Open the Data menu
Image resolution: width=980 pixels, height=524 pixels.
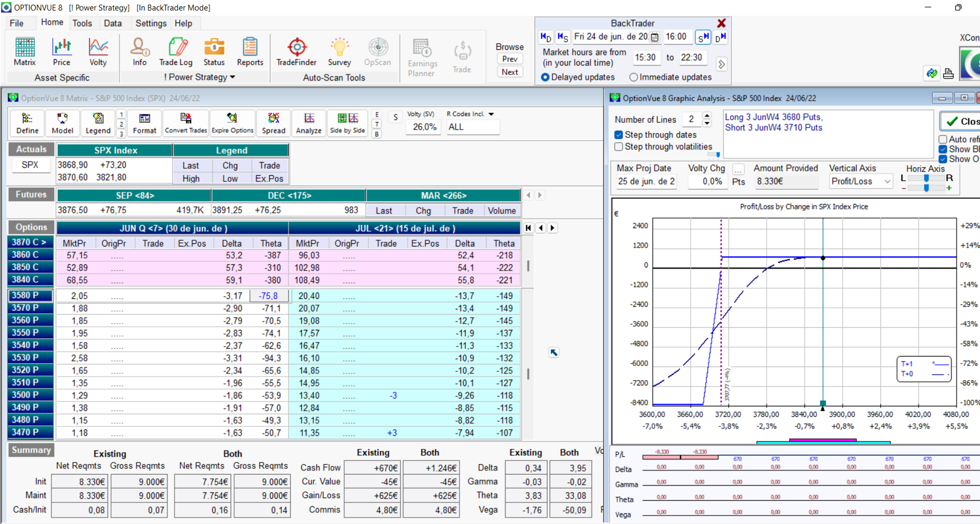113,24
